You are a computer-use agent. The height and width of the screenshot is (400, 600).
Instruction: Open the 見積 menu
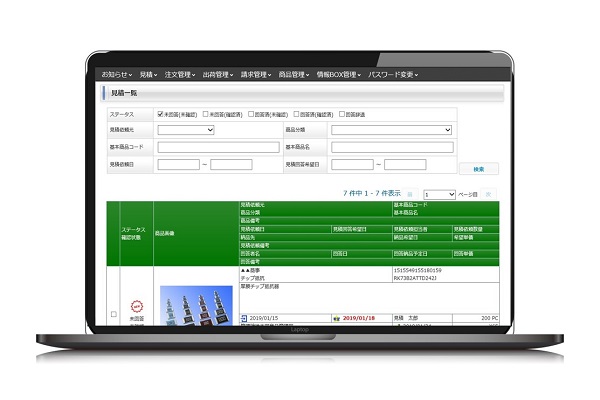point(148,75)
